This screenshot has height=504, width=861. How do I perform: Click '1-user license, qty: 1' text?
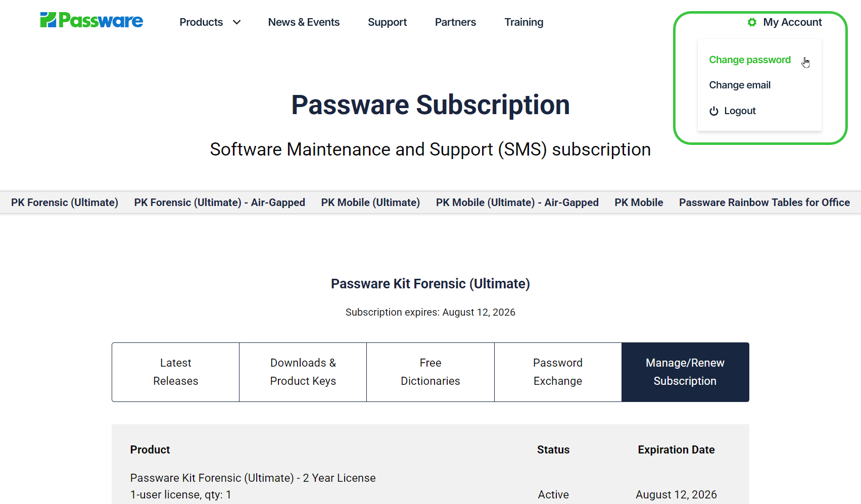coord(180,494)
